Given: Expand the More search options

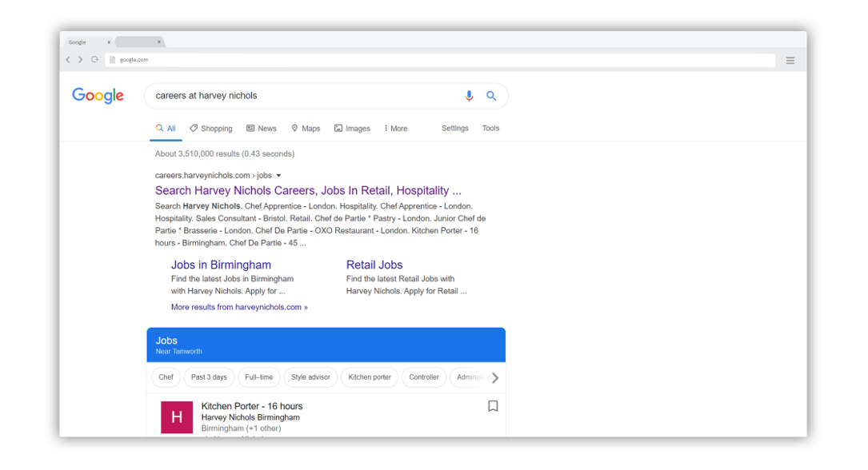Looking at the screenshot, I should [x=396, y=128].
